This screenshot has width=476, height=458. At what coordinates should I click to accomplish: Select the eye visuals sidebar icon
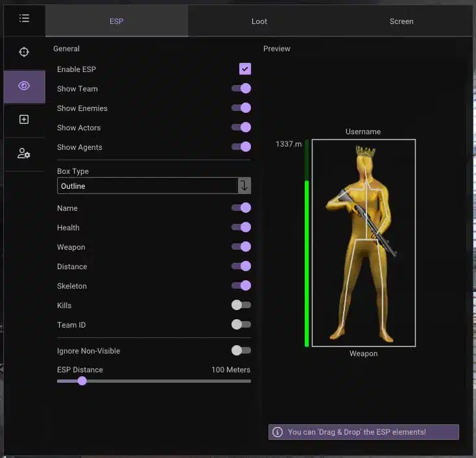tap(24, 86)
